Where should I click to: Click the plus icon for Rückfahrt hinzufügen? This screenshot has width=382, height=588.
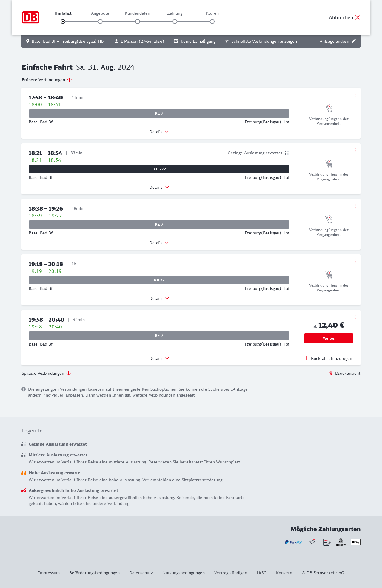point(306,358)
